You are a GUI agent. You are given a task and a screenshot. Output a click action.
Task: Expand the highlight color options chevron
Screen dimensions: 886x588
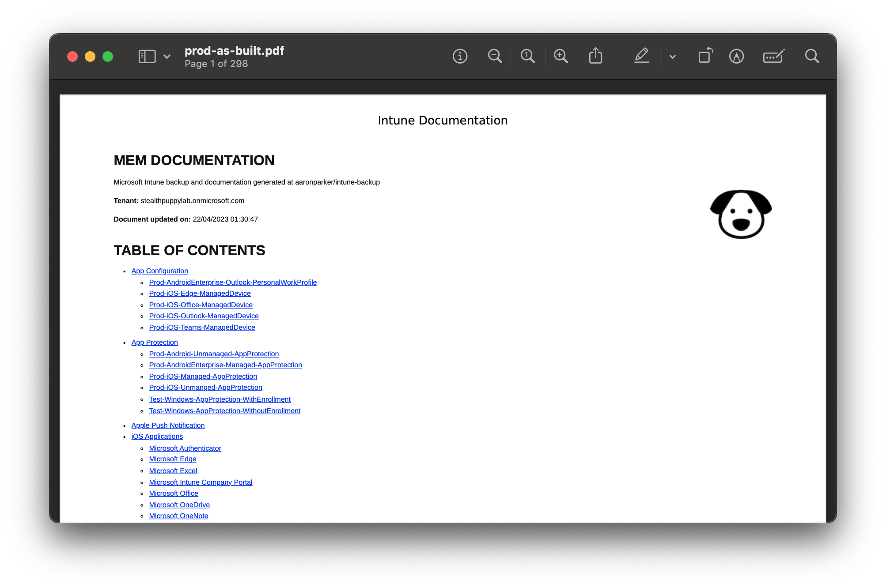point(672,57)
